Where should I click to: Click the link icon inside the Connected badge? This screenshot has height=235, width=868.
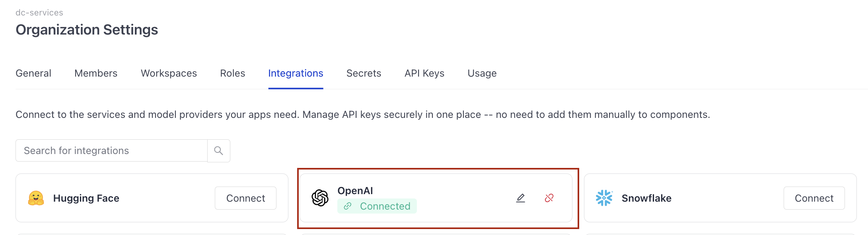click(348, 206)
